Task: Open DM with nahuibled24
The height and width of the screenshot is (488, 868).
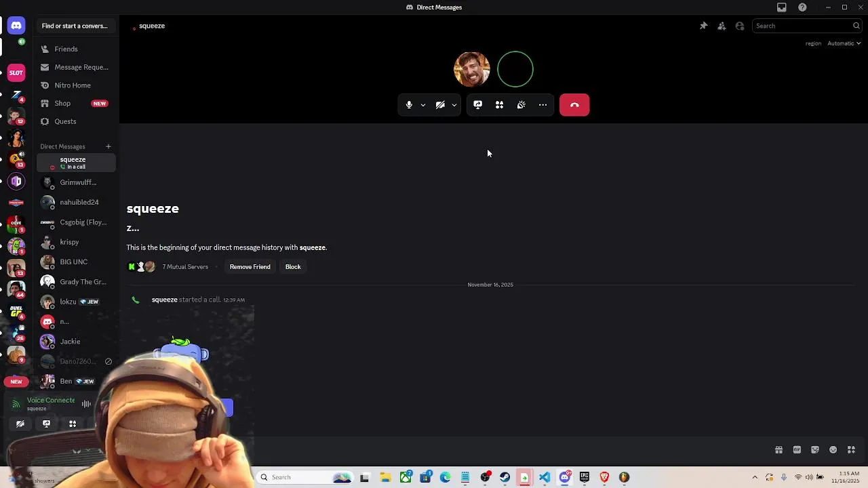Action: (x=76, y=202)
